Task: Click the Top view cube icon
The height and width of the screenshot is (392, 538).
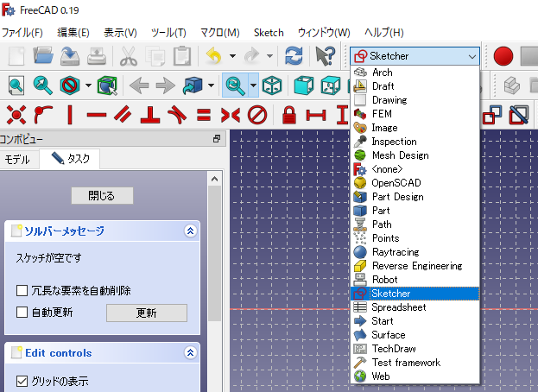Action: 331,85
